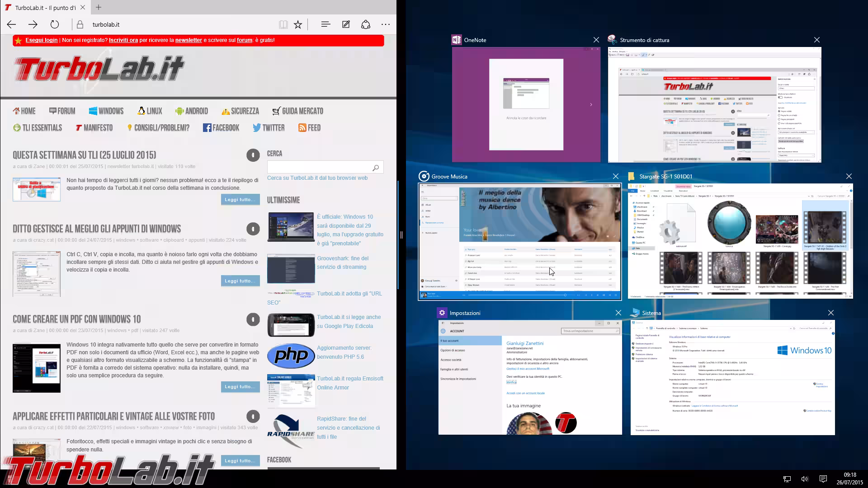This screenshot has width=868, height=488.
Task: Click the Iscriviti ora link
Action: point(123,40)
